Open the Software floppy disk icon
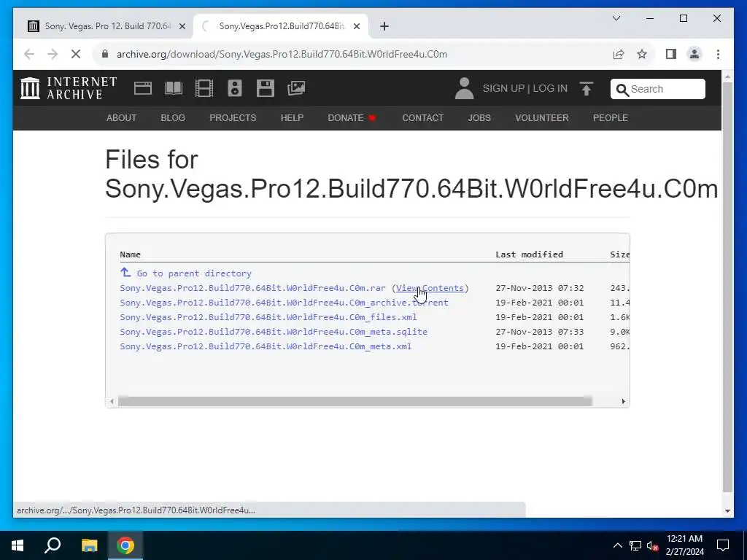 (266, 88)
